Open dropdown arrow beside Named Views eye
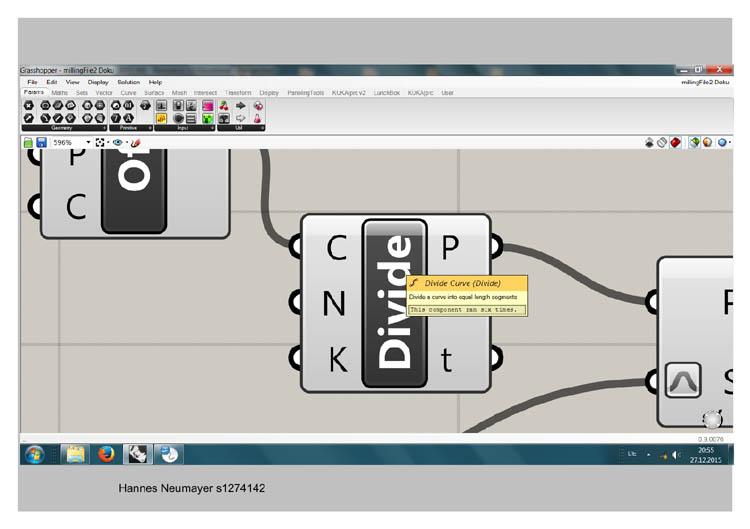This screenshot has height=529, width=750. [x=127, y=143]
